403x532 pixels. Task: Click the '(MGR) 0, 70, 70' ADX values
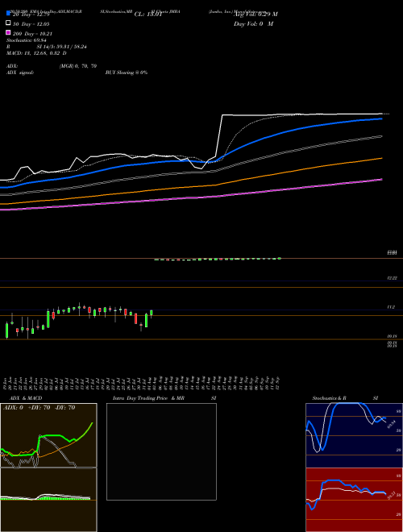(x=77, y=66)
